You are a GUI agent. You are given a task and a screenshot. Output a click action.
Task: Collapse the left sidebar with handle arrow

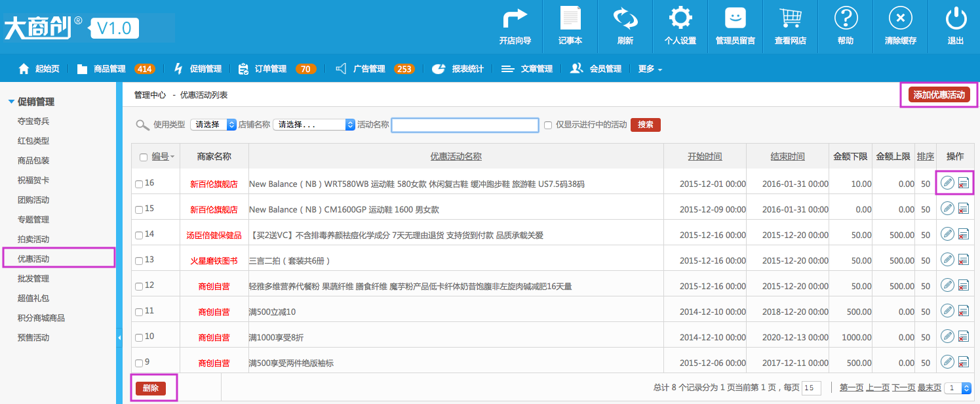pyautogui.click(x=119, y=338)
